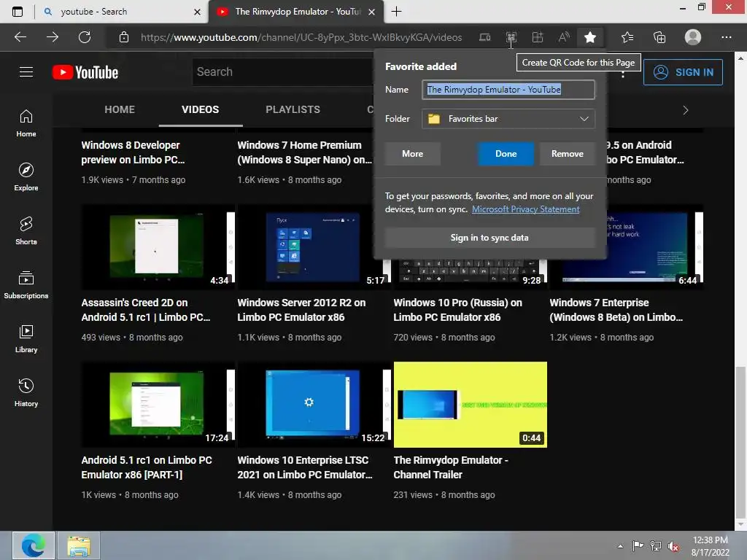Open Edge Settings and more menu
Screen dimensions: 747x560
pos(726,37)
